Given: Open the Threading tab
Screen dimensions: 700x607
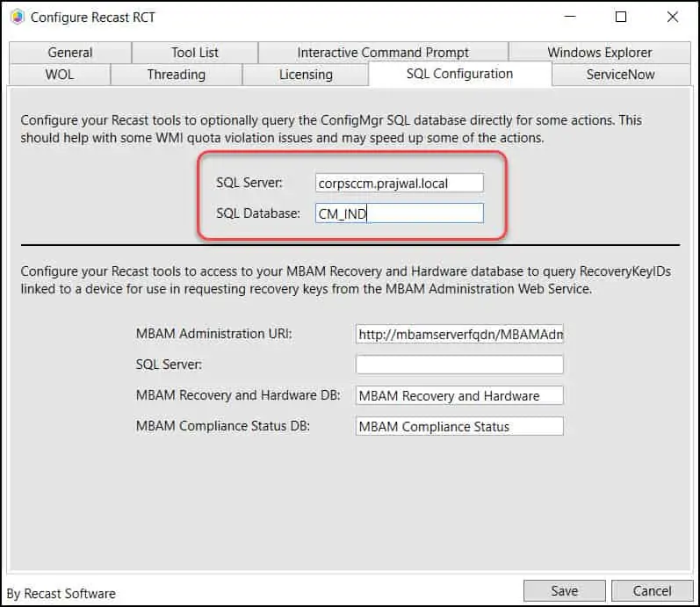Looking at the screenshot, I should tap(177, 75).
